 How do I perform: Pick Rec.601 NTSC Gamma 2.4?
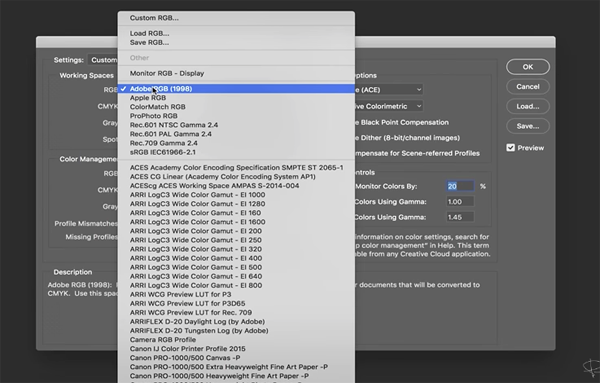point(236,125)
